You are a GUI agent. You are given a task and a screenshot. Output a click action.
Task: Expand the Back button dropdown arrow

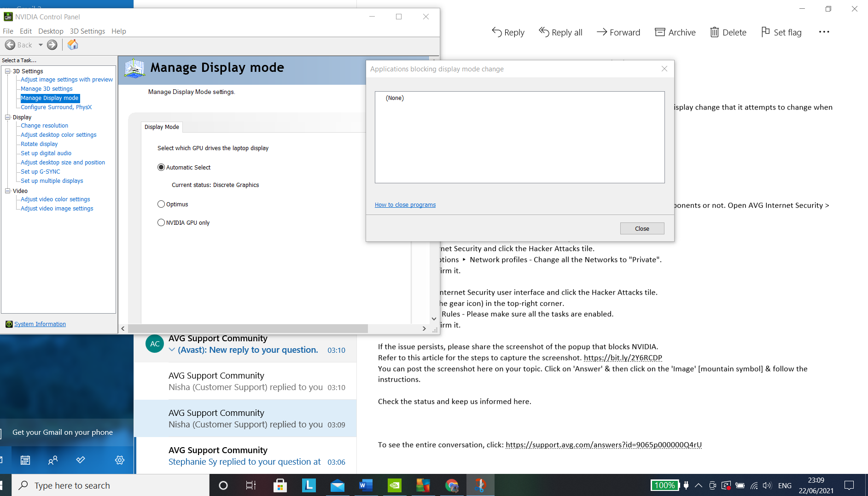tap(41, 45)
